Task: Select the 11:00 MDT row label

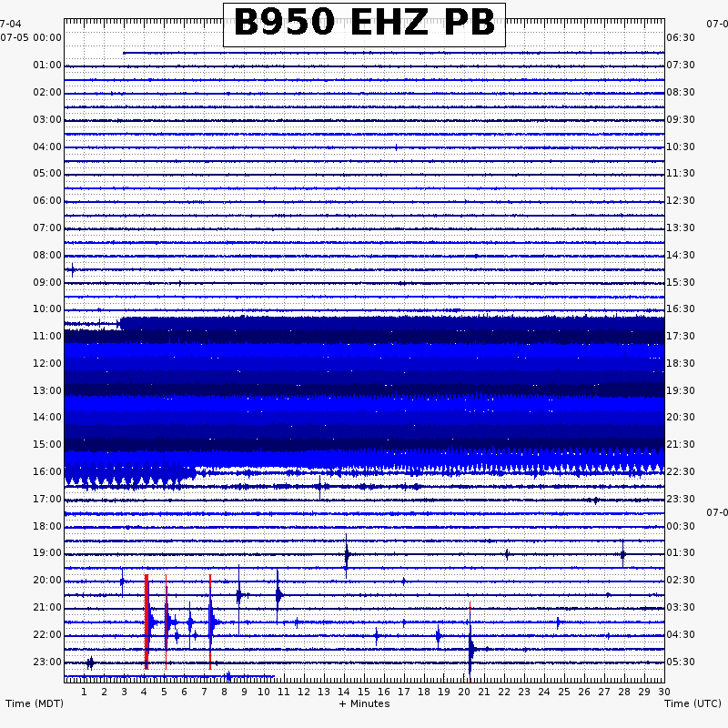Action: 47,336
